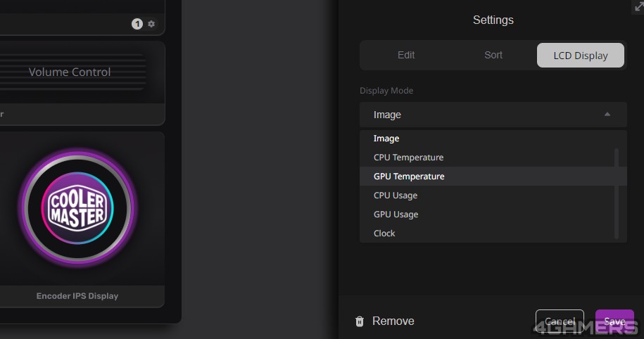This screenshot has width=644, height=339.
Task: Save the LCD display settings
Action: 614,321
